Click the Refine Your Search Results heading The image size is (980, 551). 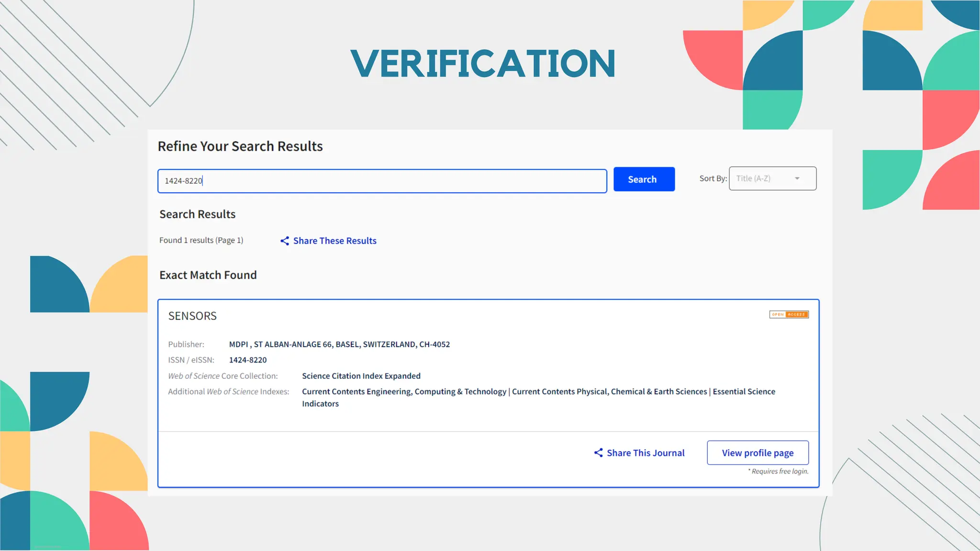[240, 146]
